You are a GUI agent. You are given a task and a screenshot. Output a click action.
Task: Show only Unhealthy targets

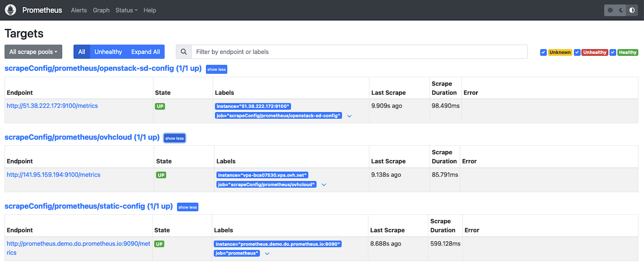click(x=108, y=52)
